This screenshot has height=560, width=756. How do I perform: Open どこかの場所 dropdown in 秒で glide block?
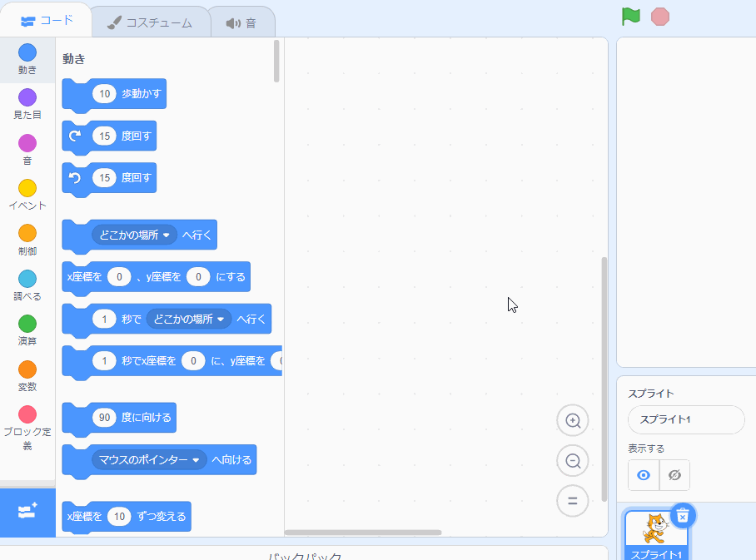tap(188, 319)
